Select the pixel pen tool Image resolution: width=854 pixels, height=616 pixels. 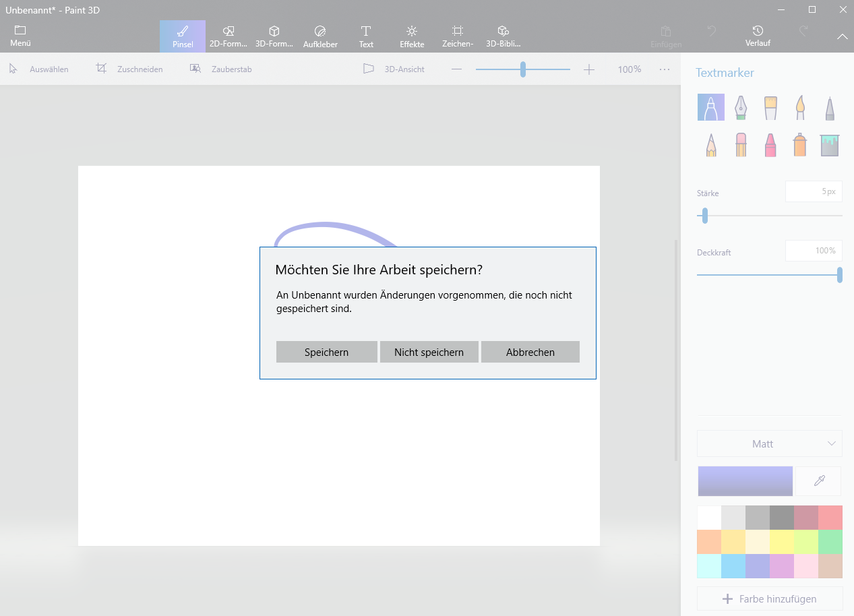pyautogui.click(x=830, y=107)
